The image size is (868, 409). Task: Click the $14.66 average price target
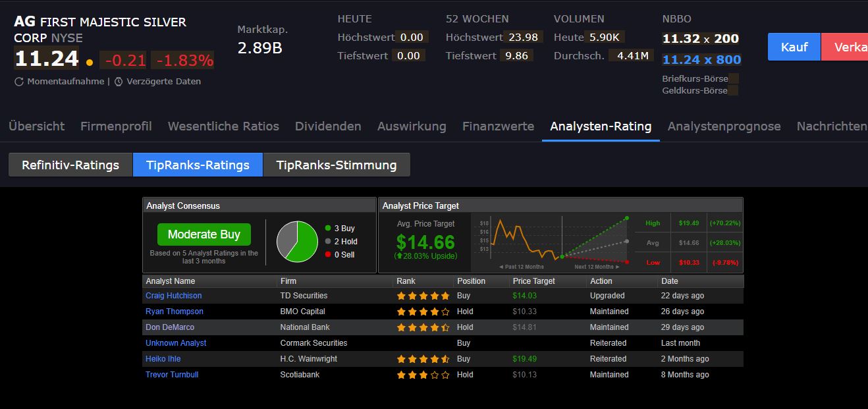tap(425, 242)
